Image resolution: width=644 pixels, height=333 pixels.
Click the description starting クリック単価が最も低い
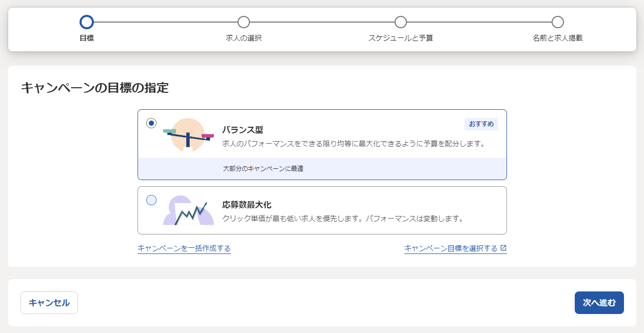coord(343,219)
